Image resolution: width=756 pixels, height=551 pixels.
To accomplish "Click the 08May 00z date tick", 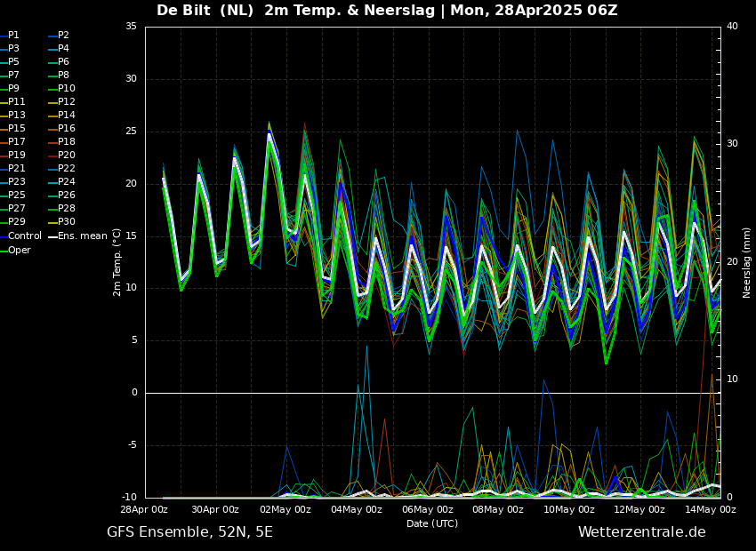I will [x=498, y=510].
